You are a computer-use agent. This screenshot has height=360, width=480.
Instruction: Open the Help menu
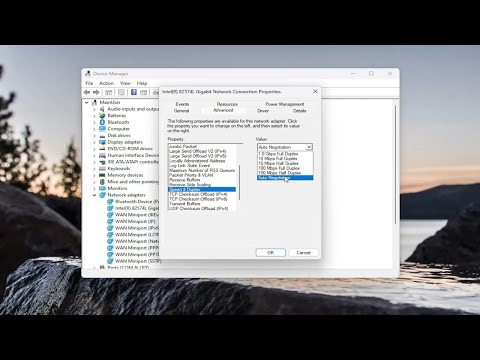tap(142, 83)
